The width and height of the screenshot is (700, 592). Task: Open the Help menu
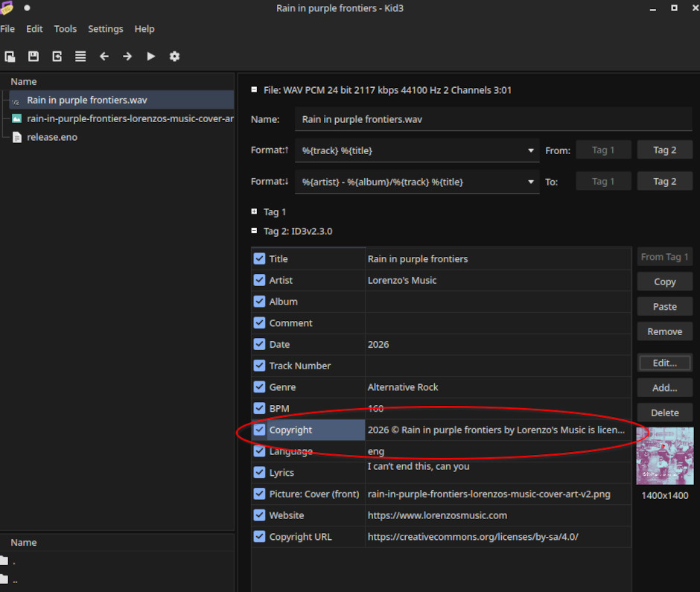point(144,29)
